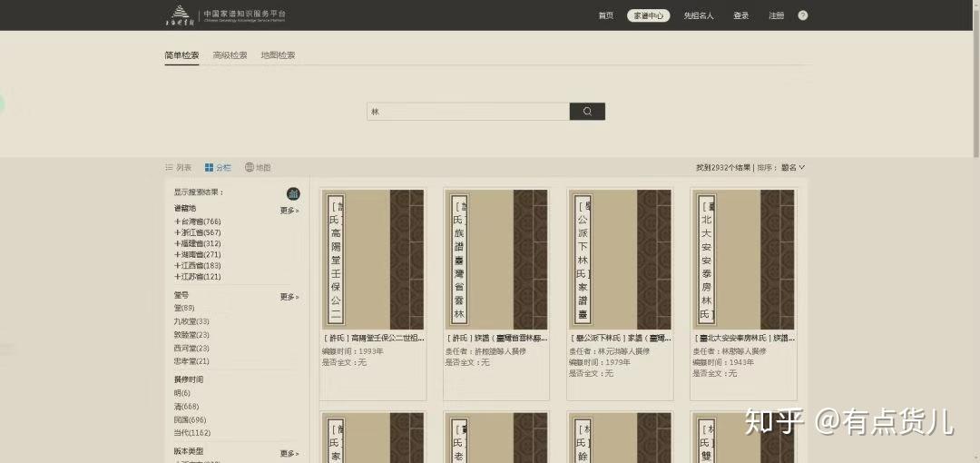Viewport: 980px width, 463px height.
Task: Expand the 福建省(312) filter
Action: pos(198,243)
